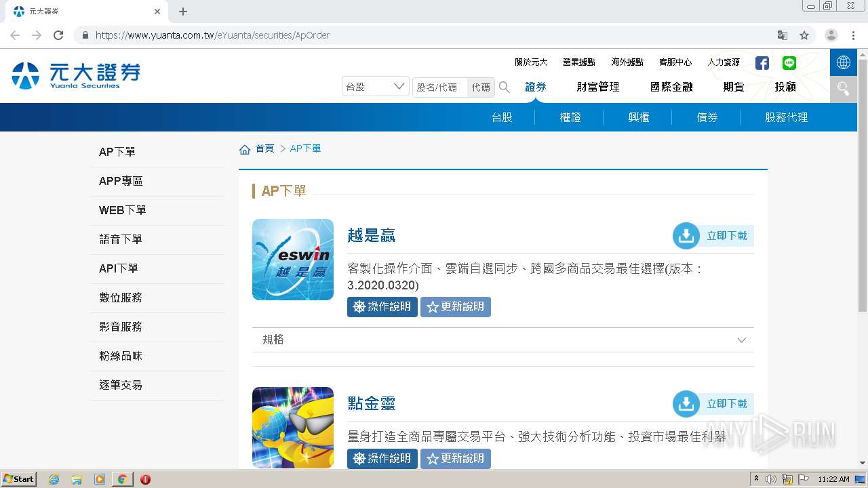The width and height of the screenshot is (868, 488).
Task: Click the taskbar clock showing 11:22 AM
Action: (833, 479)
